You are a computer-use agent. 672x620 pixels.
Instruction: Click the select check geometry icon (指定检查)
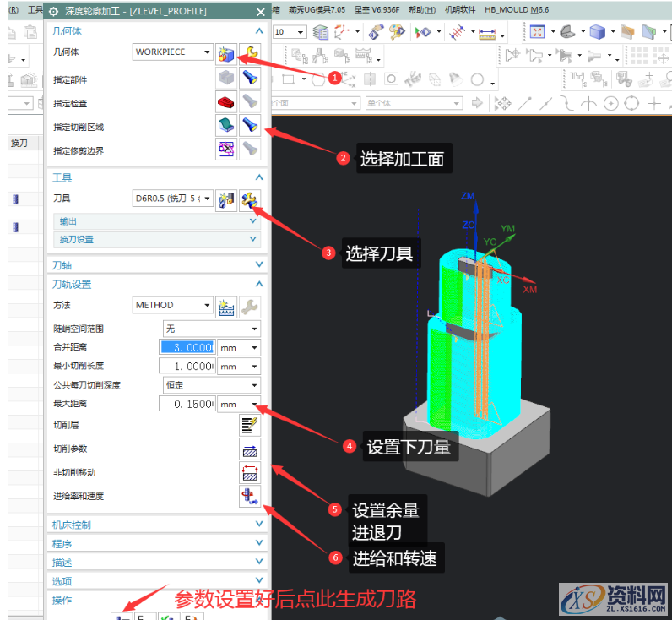pos(226,102)
